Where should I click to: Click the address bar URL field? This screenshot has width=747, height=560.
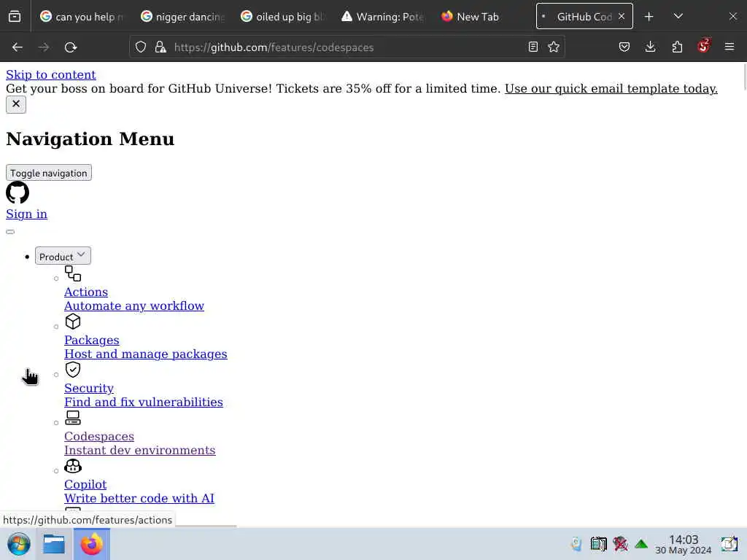point(347,47)
